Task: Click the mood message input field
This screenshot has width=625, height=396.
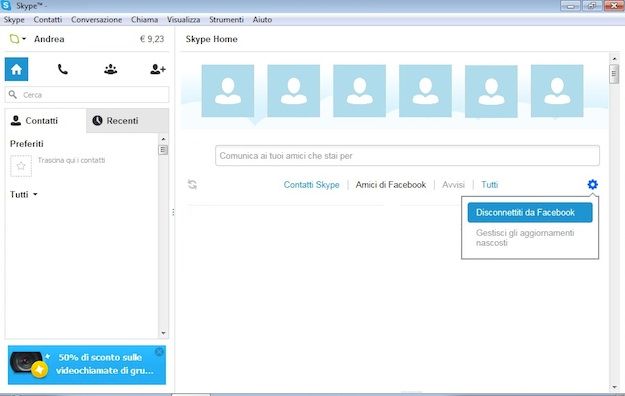Action: [x=407, y=156]
